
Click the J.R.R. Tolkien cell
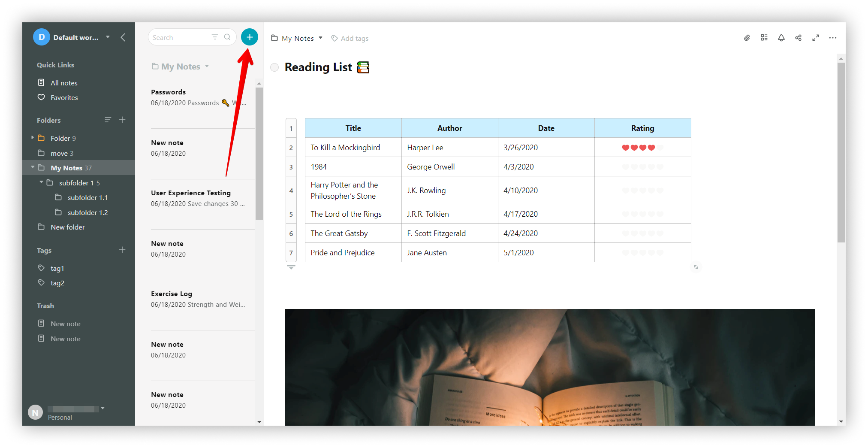(x=449, y=214)
